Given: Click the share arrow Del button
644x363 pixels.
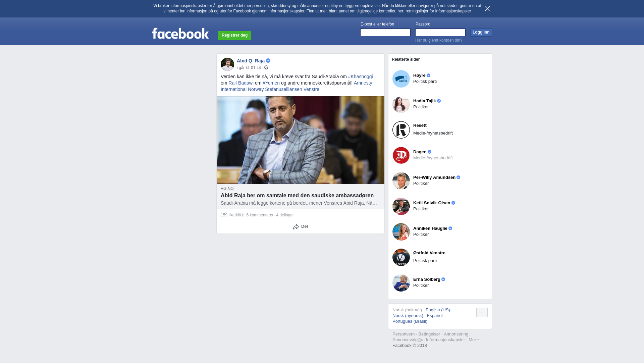Looking at the screenshot, I should pos(301,227).
